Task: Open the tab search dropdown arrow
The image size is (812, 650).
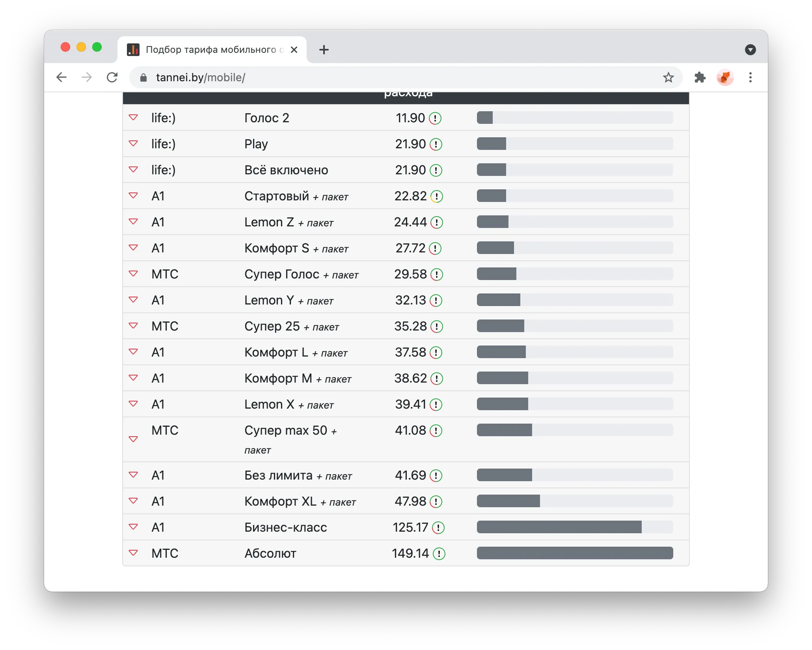Action: [750, 50]
